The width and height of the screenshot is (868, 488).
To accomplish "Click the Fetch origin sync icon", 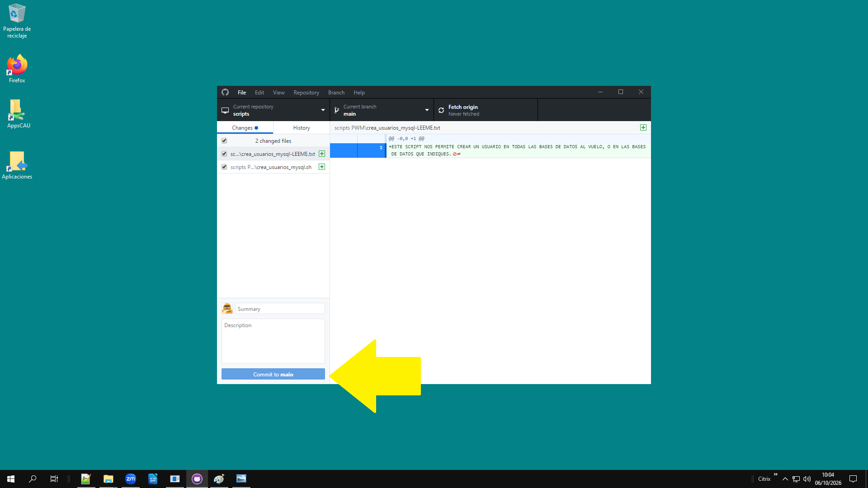I will pyautogui.click(x=441, y=110).
